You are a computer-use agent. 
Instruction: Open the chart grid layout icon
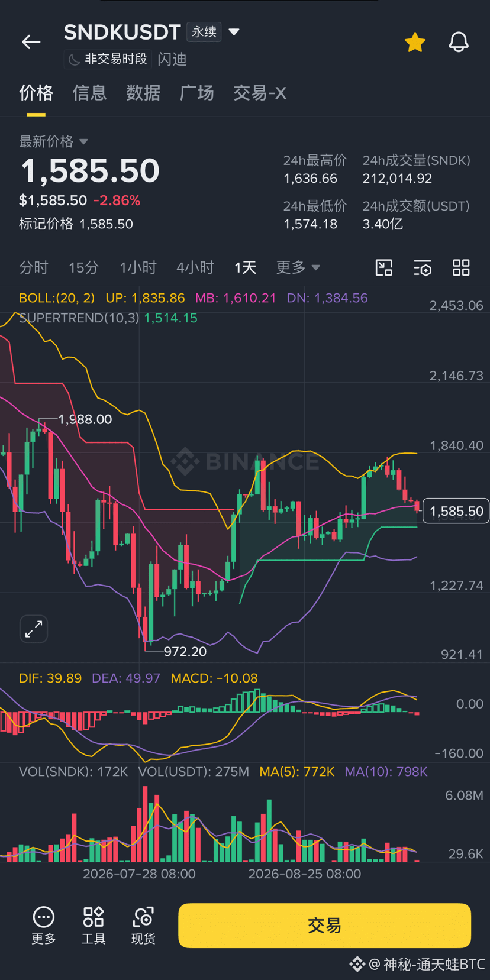click(461, 267)
